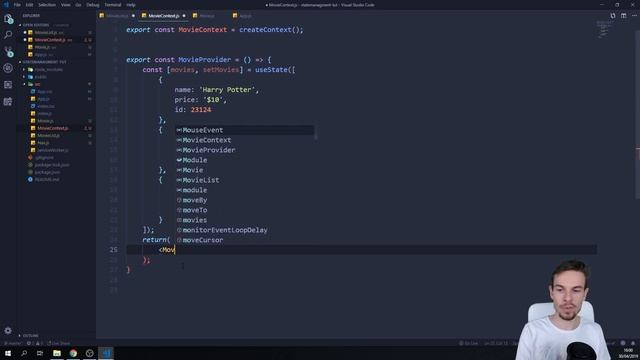The image size is (640, 360).
Task: Open the Manage gear in activity bar
Action: click(8, 330)
